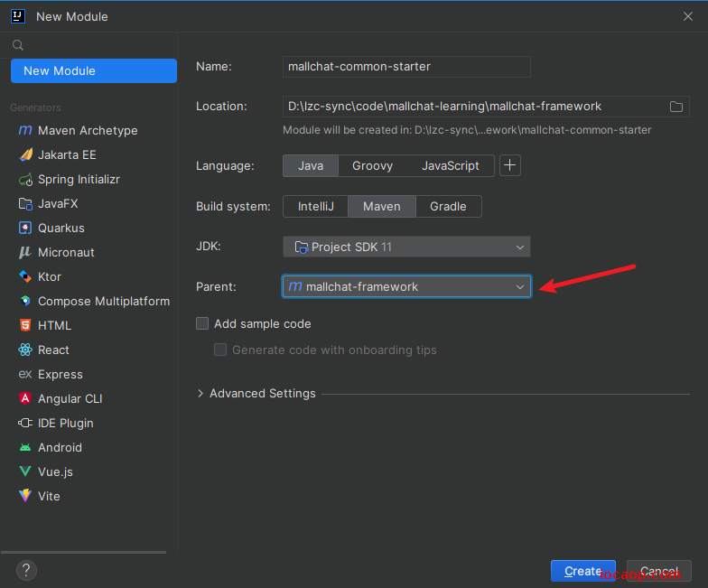Add another language with plus button
708x588 pixels.
click(x=510, y=165)
